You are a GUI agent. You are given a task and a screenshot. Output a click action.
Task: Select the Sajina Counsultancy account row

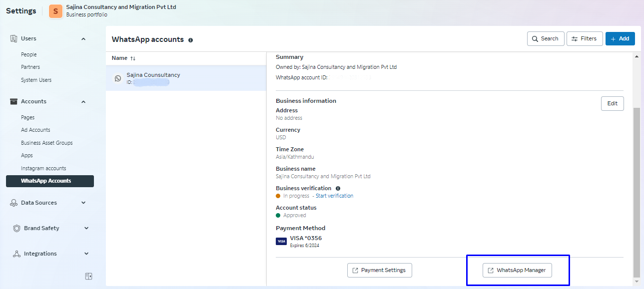click(186, 78)
